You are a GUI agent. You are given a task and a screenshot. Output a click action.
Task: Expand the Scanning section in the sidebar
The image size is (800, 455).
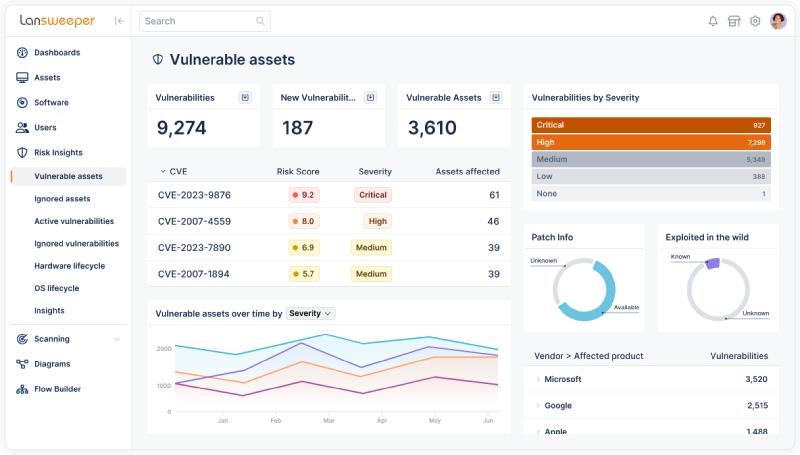pos(116,339)
